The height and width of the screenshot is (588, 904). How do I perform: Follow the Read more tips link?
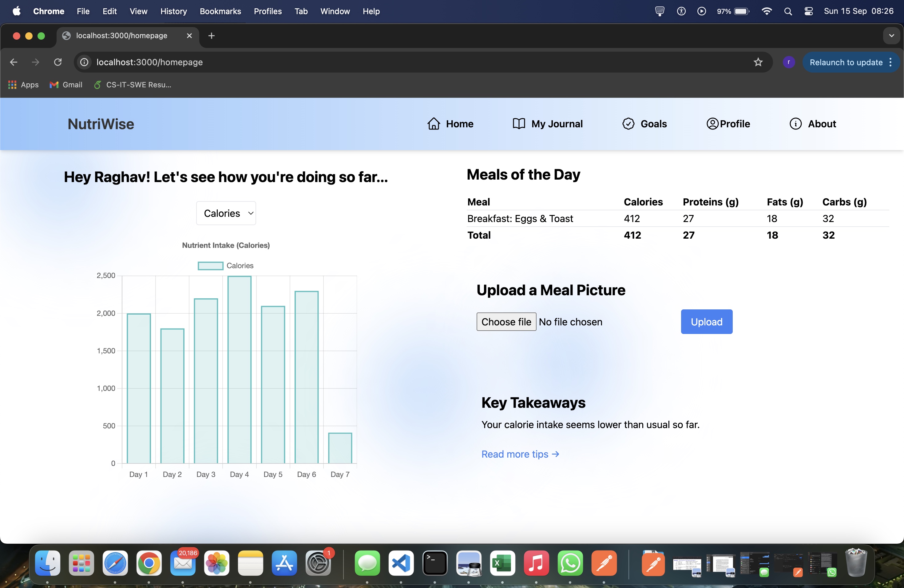pos(520,454)
